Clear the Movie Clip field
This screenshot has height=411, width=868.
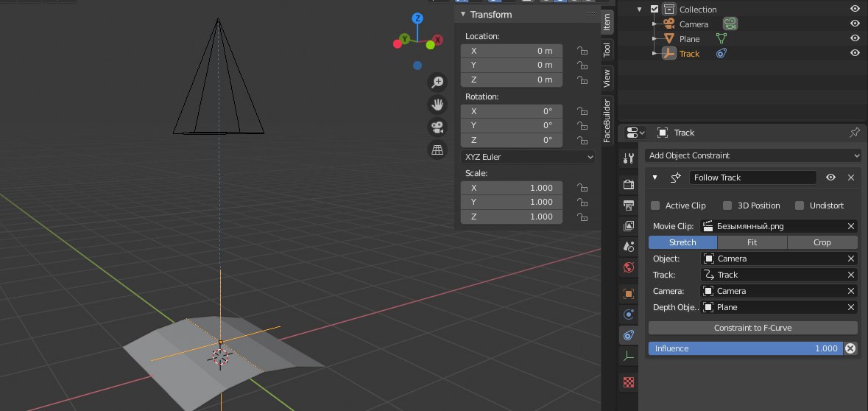[851, 226]
